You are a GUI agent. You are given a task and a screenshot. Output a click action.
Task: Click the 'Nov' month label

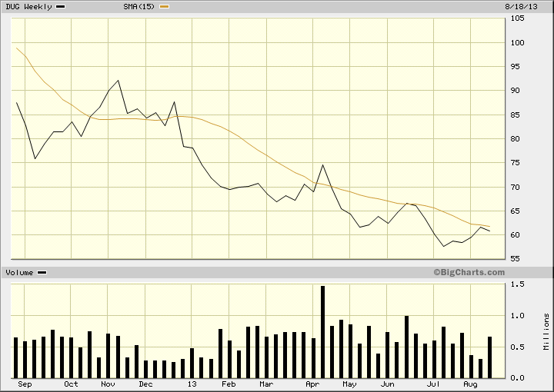point(108,384)
